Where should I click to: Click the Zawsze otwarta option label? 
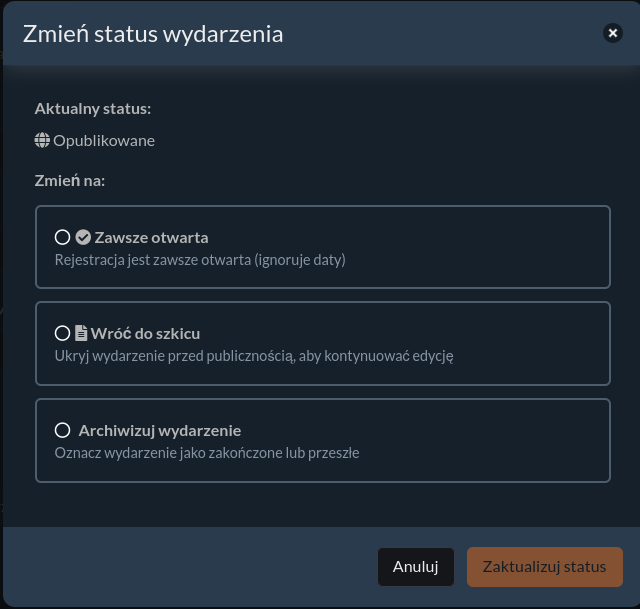[151, 237]
